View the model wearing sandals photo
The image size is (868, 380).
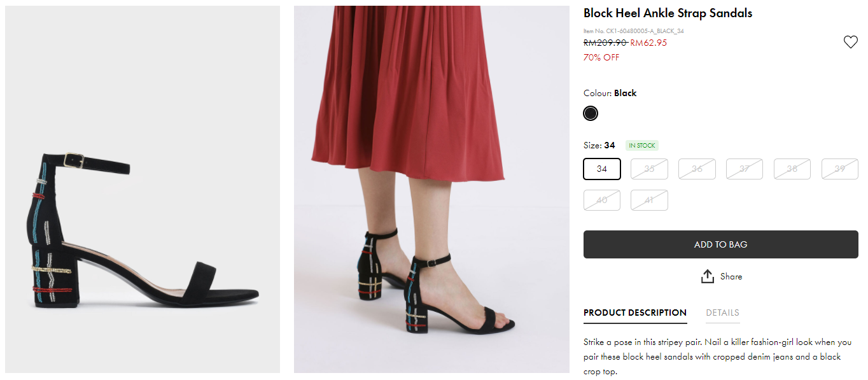(431, 190)
